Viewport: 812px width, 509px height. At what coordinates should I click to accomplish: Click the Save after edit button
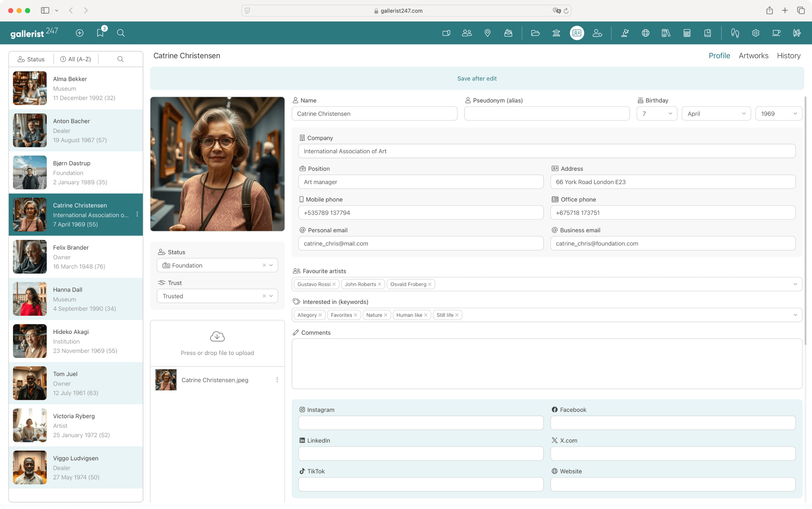pos(477,78)
